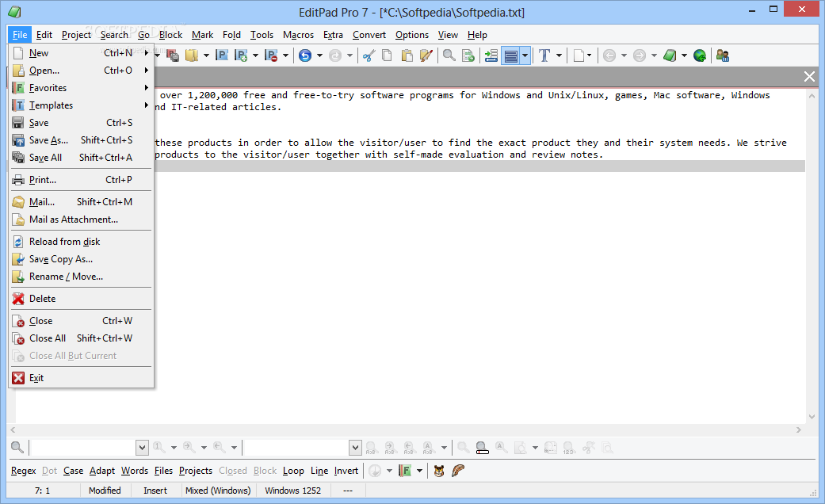Viewport: 825px width, 504px height.
Task: Toggle the Projects search option
Action: 196,471
